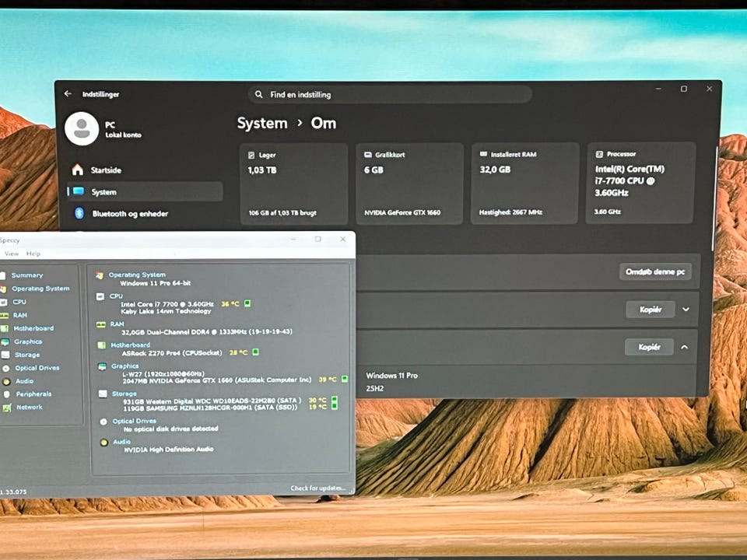Click the Graphics section icon in Speccy

pos(102,366)
